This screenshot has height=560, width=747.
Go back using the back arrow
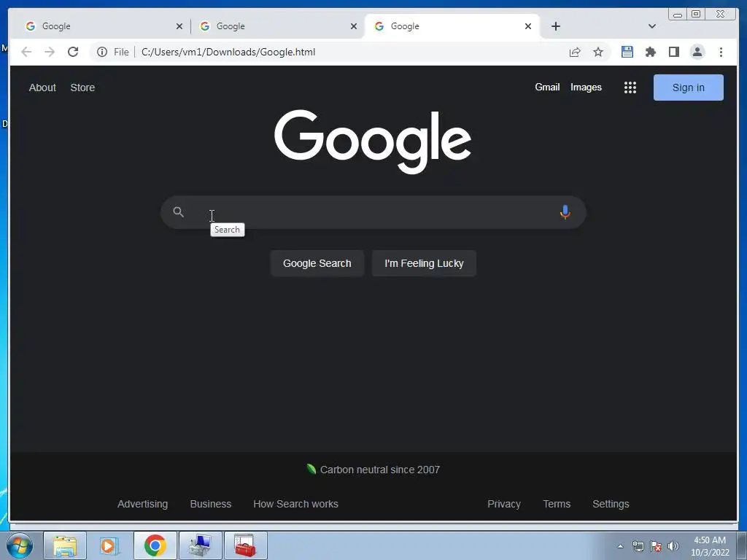pyautogui.click(x=26, y=52)
